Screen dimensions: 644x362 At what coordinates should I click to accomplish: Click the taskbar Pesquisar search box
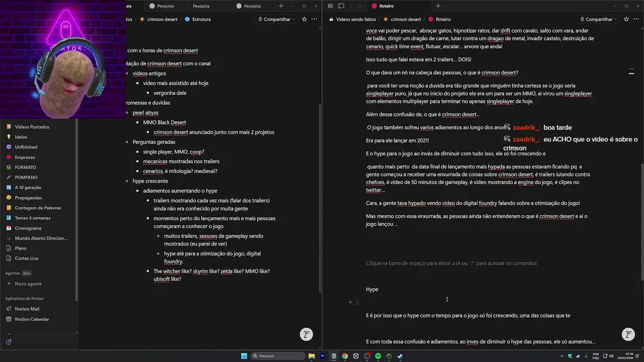tap(278, 356)
